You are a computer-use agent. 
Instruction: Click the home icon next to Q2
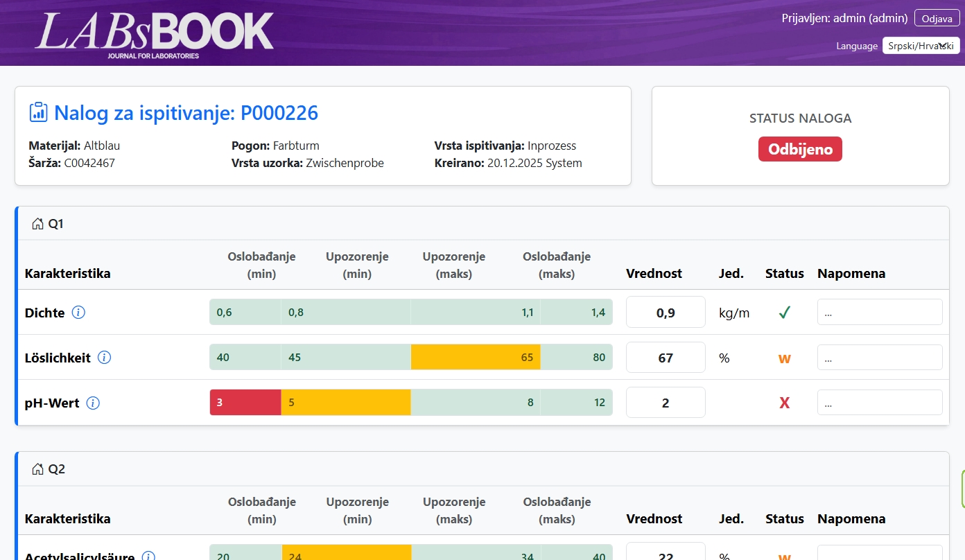(x=37, y=469)
